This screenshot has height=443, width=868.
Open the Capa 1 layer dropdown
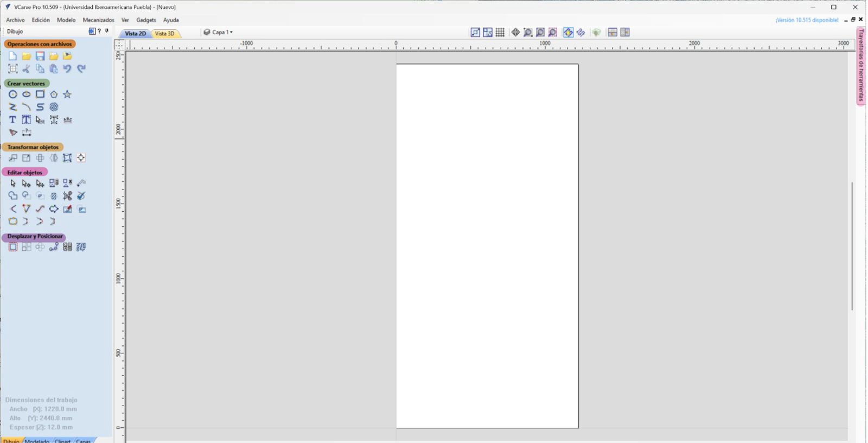(218, 32)
